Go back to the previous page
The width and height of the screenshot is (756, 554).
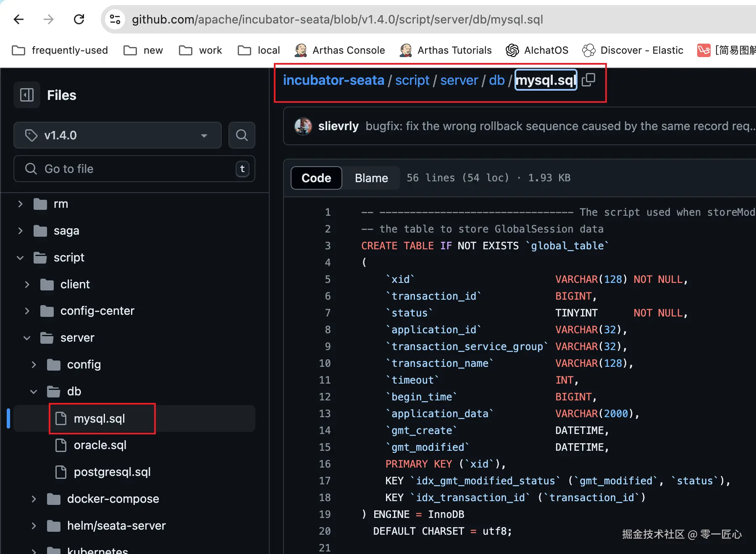(18, 19)
